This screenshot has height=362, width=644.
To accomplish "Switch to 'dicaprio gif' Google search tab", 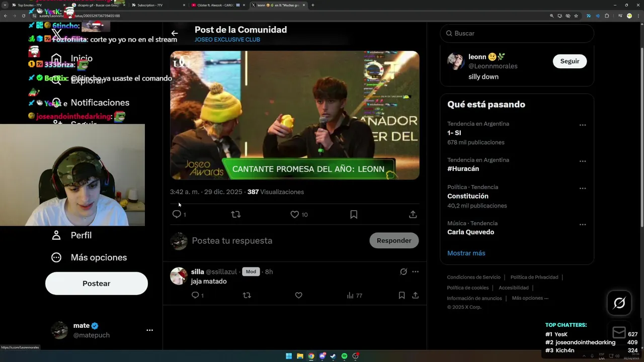I will click(97, 5).
